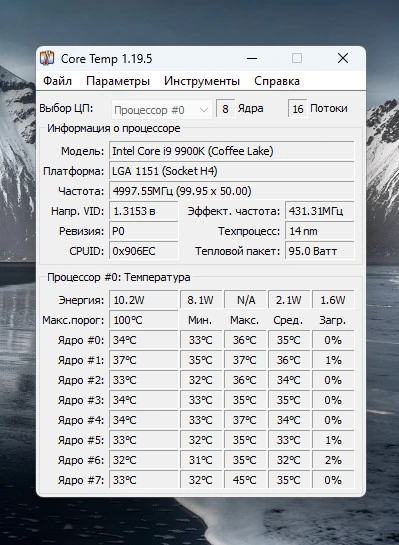The image size is (399, 545).
Task: Click Ядро #2 minimum temperature 32°C
Action: pyautogui.click(x=201, y=380)
